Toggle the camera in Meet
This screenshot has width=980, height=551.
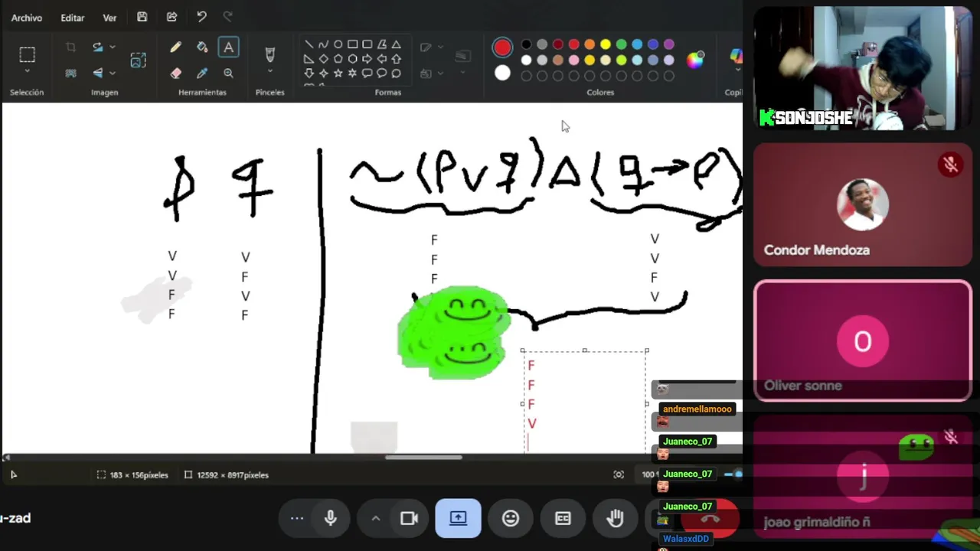[409, 518]
